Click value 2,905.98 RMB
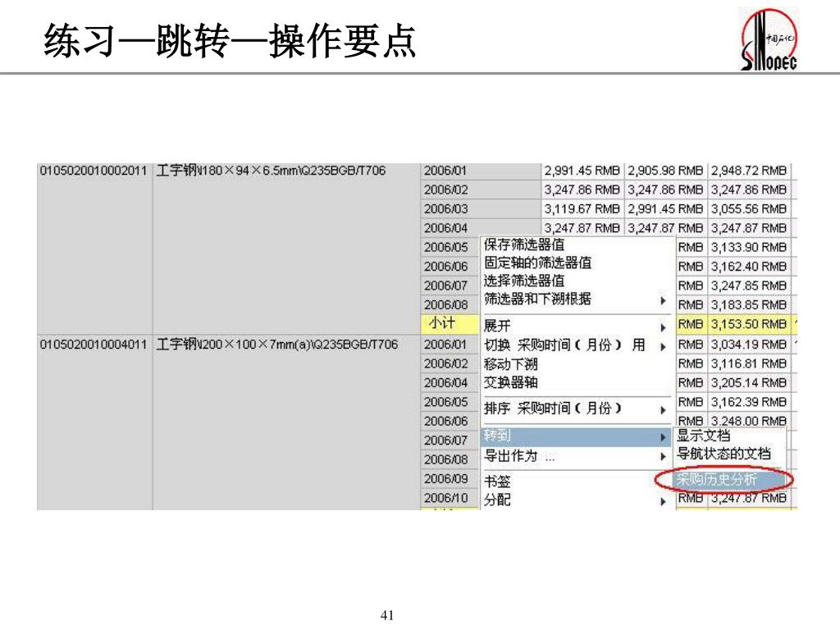 point(664,171)
